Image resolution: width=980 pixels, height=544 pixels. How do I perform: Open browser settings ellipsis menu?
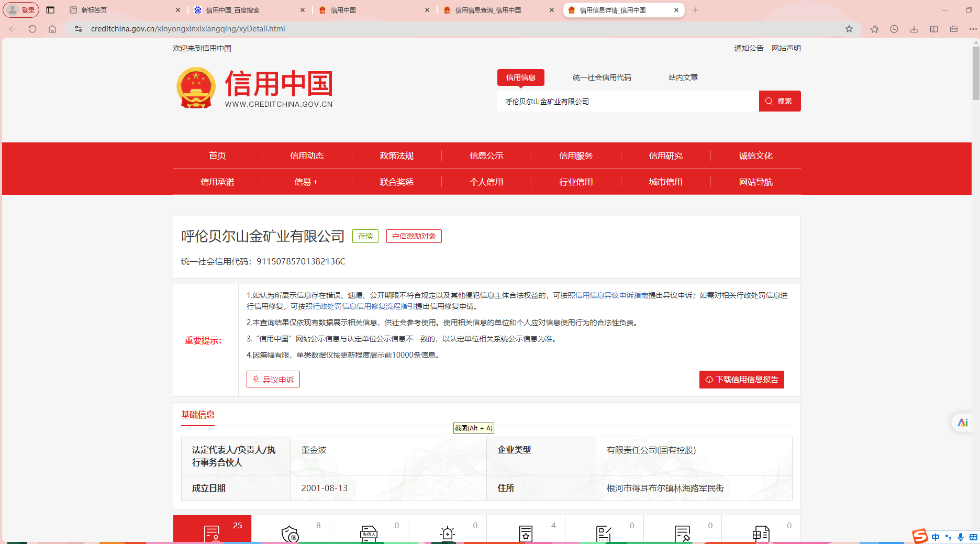point(973,29)
